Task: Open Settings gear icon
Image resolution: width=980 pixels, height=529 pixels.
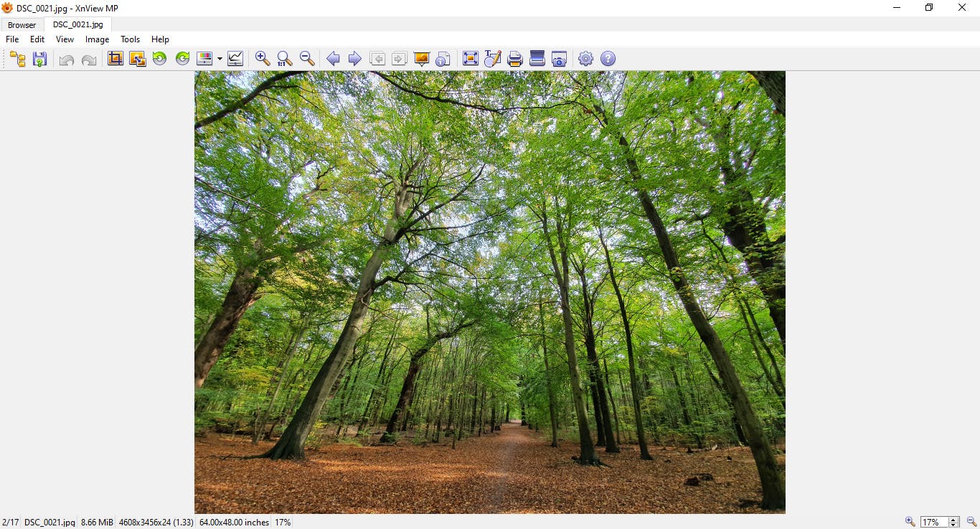Action: [x=586, y=59]
